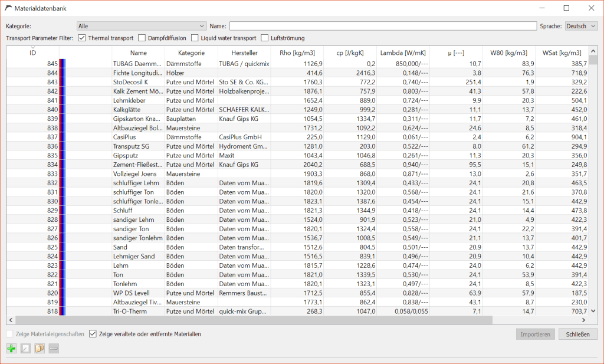
Task: Select the Tonlehm material row
Action: tap(297, 284)
